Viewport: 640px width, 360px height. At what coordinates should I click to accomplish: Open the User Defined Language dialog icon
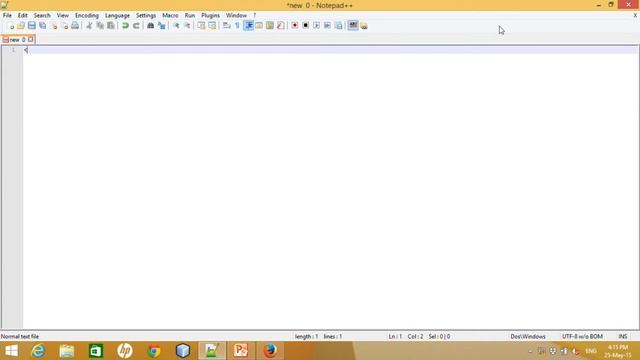point(259,26)
